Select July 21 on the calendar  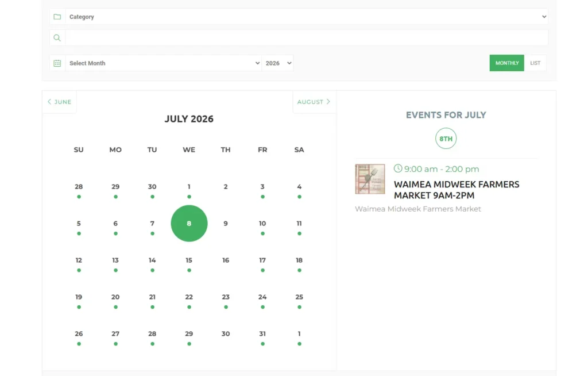click(x=152, y=297)
